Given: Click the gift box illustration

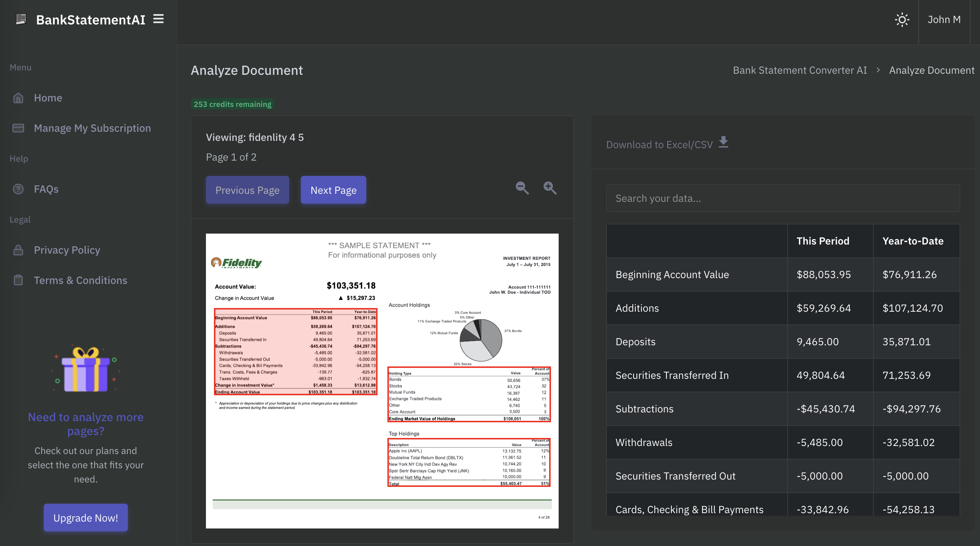Looking at the screenshot, I should tap(85, 369).
